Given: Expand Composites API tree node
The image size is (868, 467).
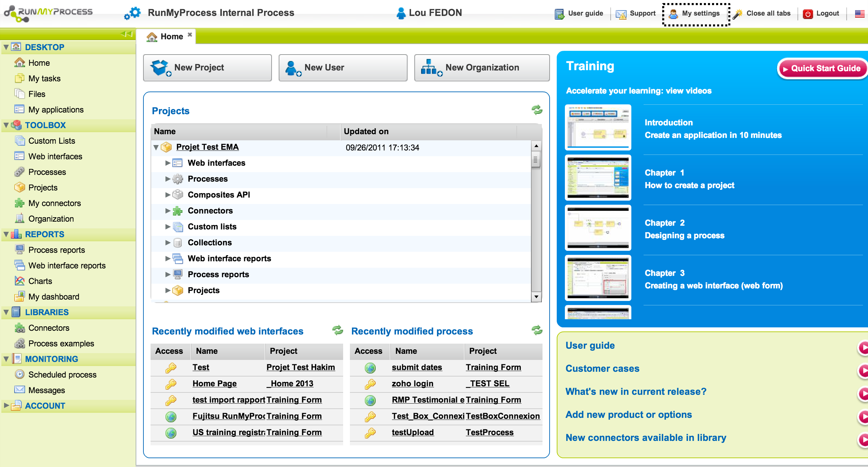Looking at the screenshot, I should (x=167, y=195).
